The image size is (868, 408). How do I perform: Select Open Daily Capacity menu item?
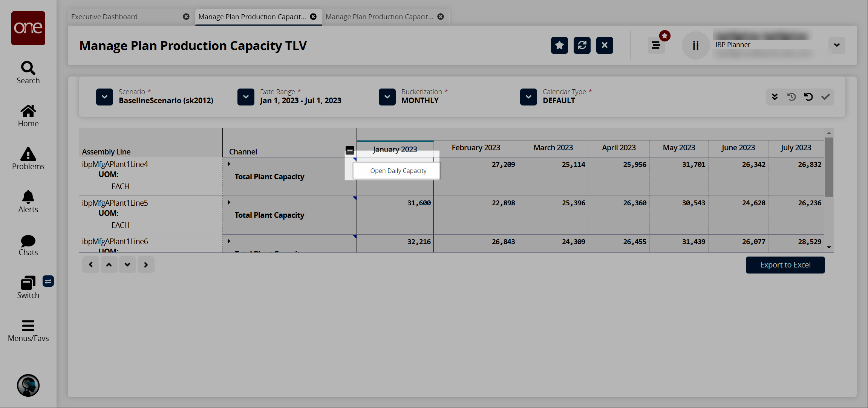398,171
